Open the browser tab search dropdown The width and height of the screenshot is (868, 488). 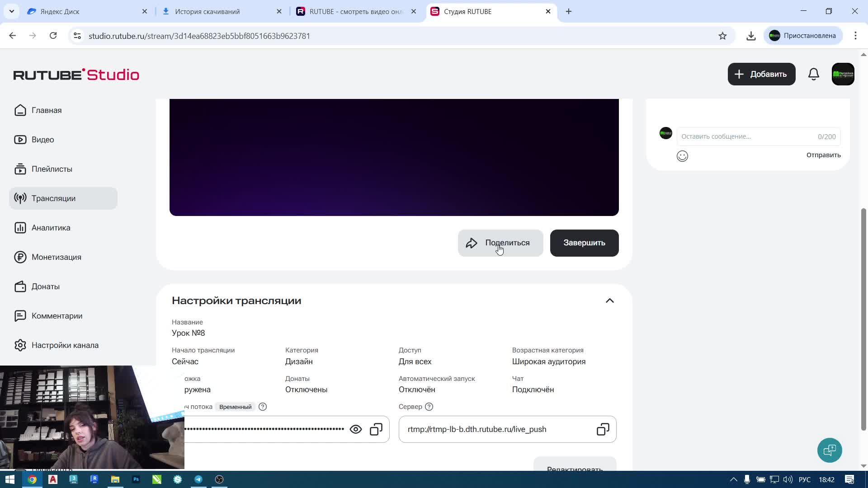tap(11, 11)
